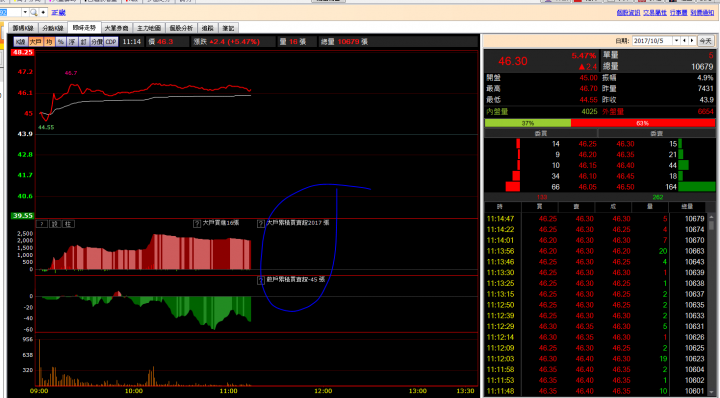
Task: Click the 內盤量 4025 value
Action: click(589, 112)
